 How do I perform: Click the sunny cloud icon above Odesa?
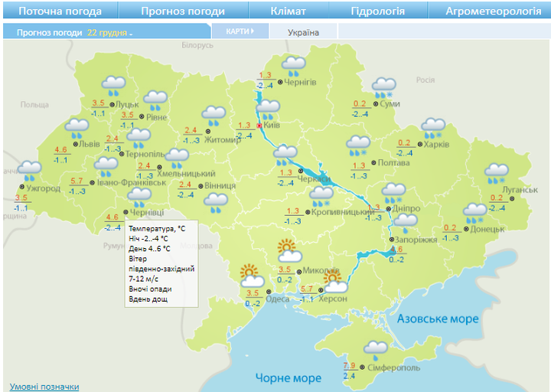tap(251, 275)
